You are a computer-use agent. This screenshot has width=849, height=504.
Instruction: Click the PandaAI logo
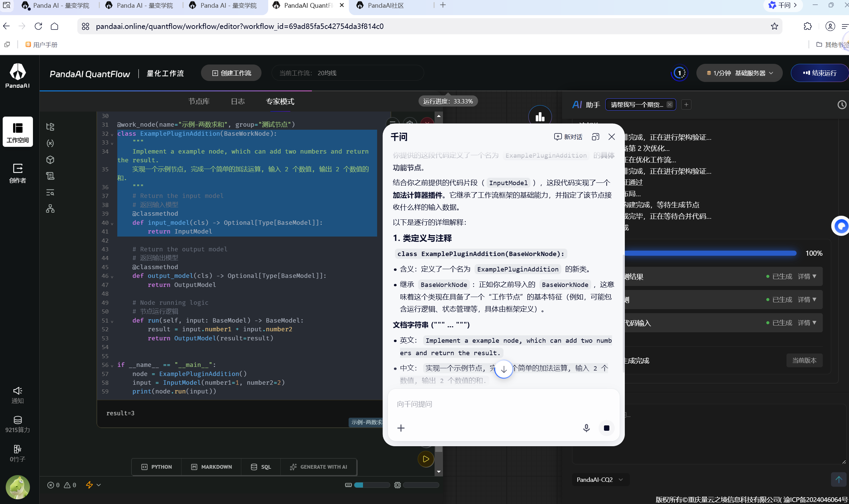click(x=18, y=76)
